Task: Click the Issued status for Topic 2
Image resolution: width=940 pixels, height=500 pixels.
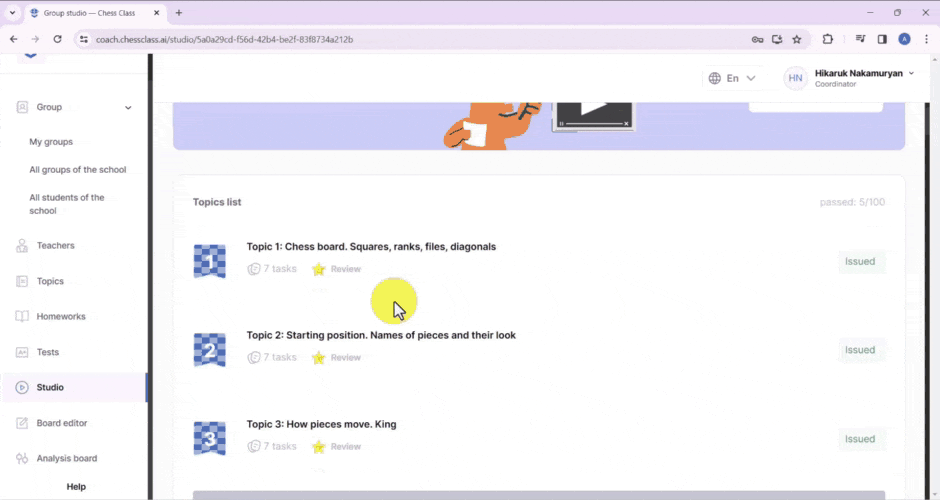Action: pyautogui.click(x=860, y=350)
